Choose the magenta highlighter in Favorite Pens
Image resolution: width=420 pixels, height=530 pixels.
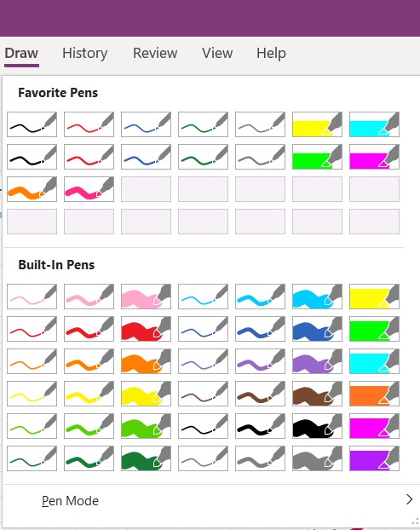tap(374, 157)
